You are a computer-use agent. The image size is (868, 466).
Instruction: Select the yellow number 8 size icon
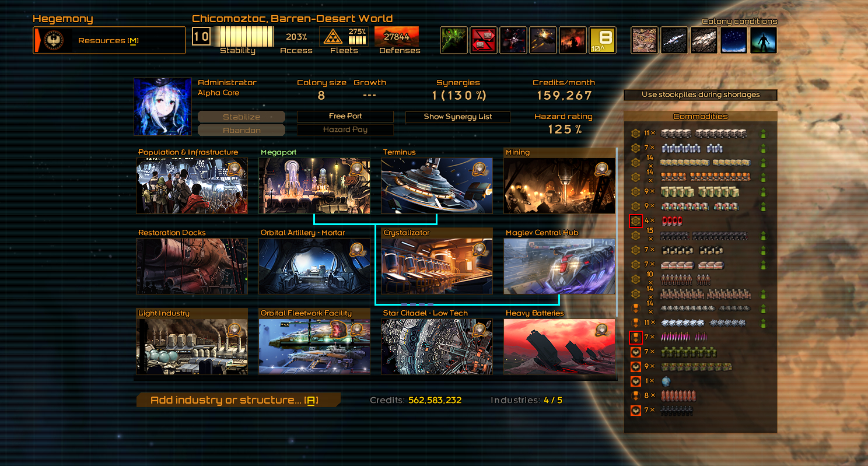point(603,40)
